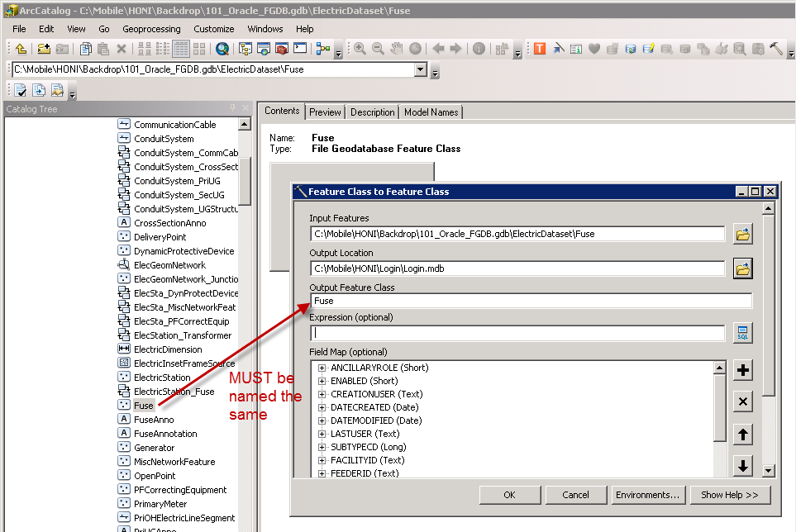
Task: Click OK to run the tool
Action: click(509, 495)
